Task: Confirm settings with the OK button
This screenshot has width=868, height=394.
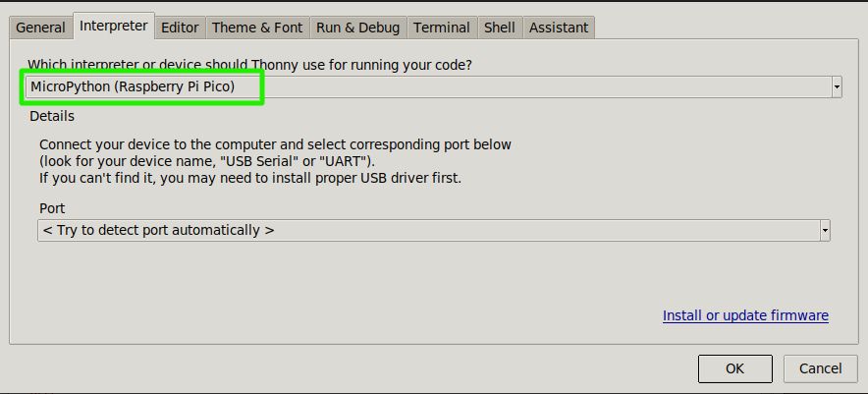Action: tap(735, 369)
